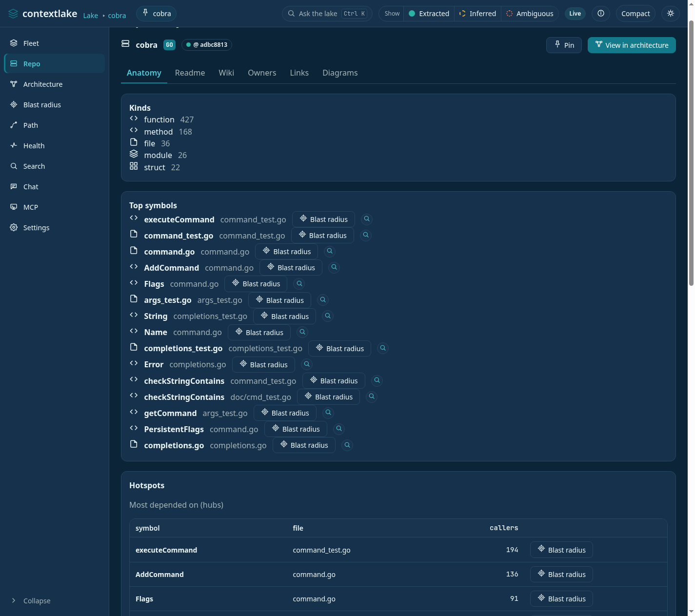Click the magnifier icon for checkStringContains in command_test.go
Image resolution: width=695 pixels, height=616 pixels.
(x=377, y=380)
